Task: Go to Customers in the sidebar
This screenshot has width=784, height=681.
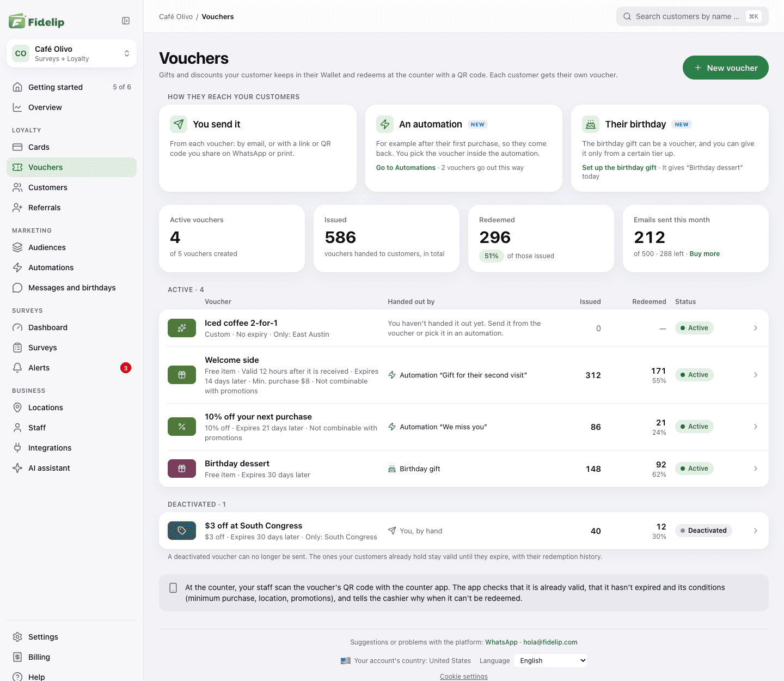Action: tap(71, 187)
